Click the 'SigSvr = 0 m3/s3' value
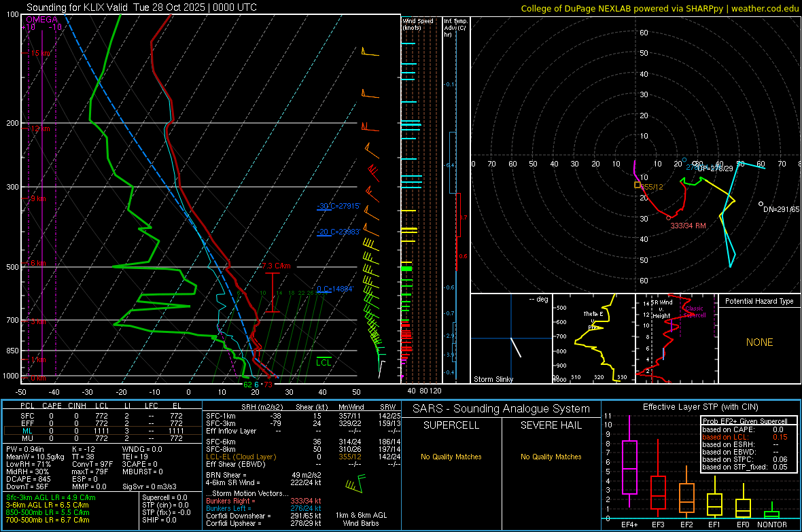 (150, 486)
